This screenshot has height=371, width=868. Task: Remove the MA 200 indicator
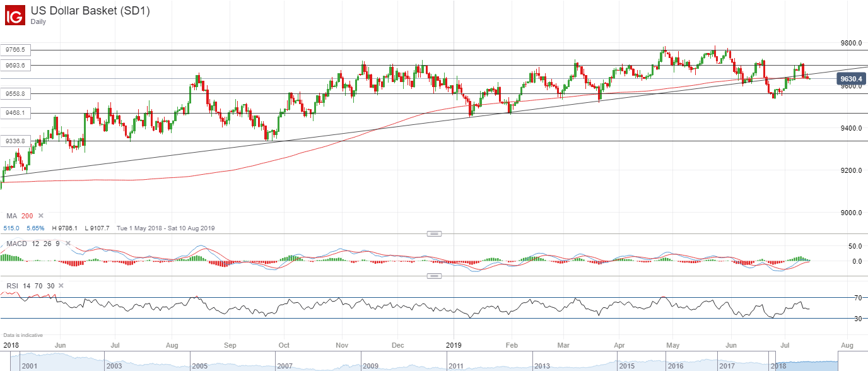click(x=41, y=216)
